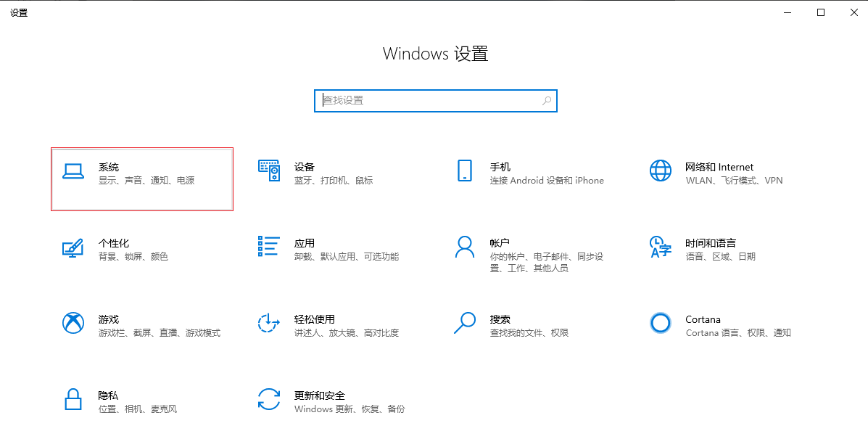This screenshot has height=447, width=868.
Task: Click the Privacy padlock icon
Action: pos(73,399)
